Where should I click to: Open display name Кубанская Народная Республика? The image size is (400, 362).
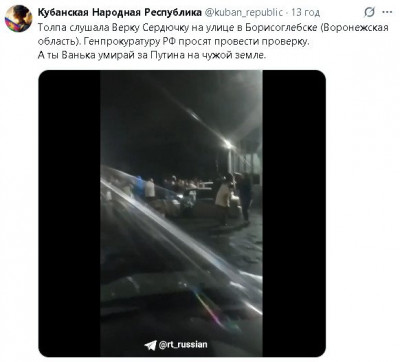[x=120, y=12]
